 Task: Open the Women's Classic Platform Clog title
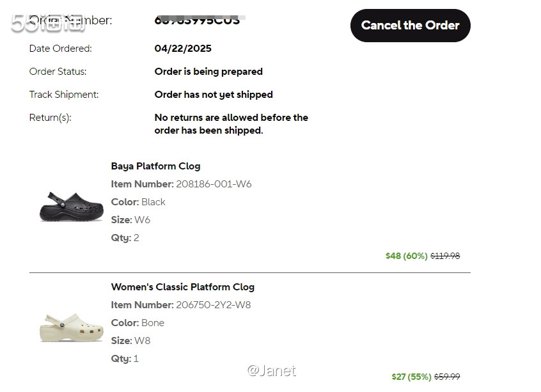(182, 287)
